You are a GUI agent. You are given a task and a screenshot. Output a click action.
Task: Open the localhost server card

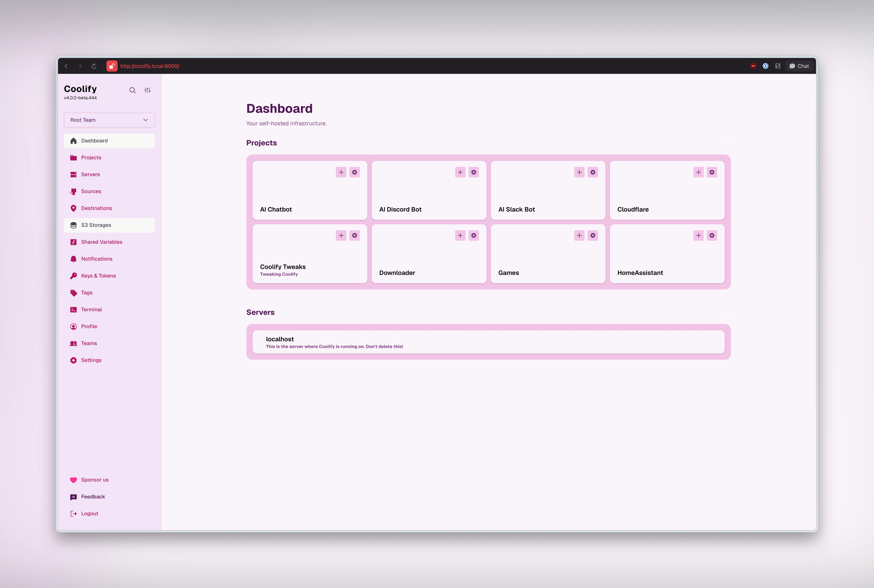(488, 342)
